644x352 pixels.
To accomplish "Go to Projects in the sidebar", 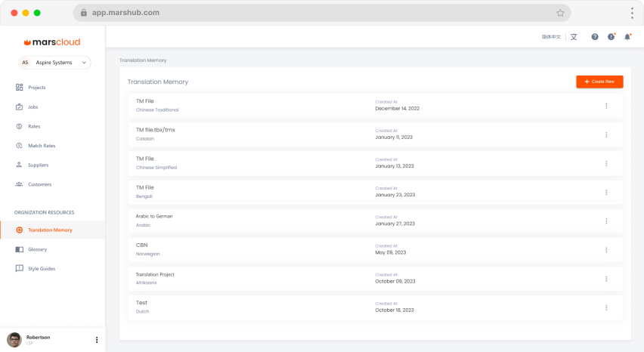I will [36, 88].
